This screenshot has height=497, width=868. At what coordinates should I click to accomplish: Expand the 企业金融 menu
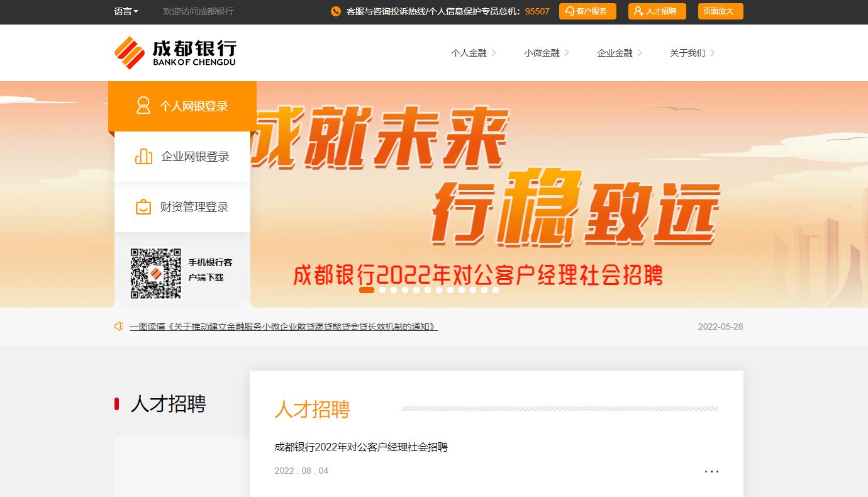[619, 53]
